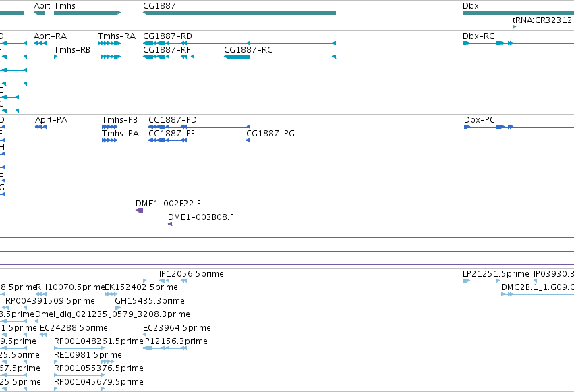This screenshot has width=574, height=392.
Task: Click EST RP001055376.5prime
Action: pyautogui.click(x=98, y=368)
